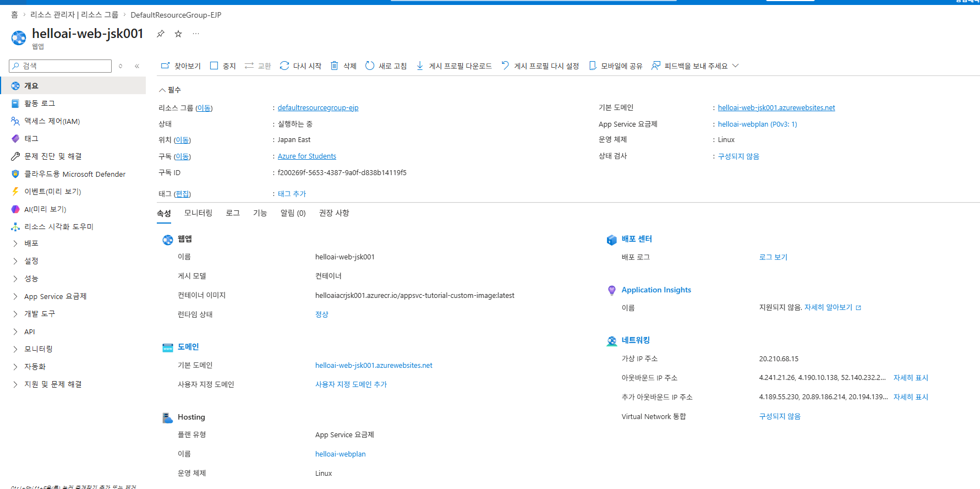
Task: Share to mobile with 모바일에 공유
Action: tap(616, 66)
